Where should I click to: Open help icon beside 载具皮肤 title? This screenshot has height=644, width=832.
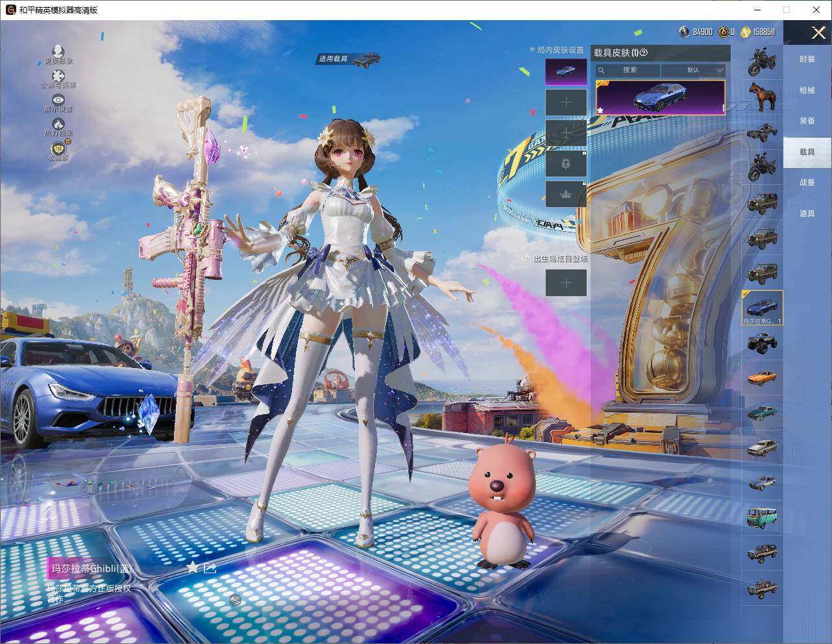click(644, 53)
